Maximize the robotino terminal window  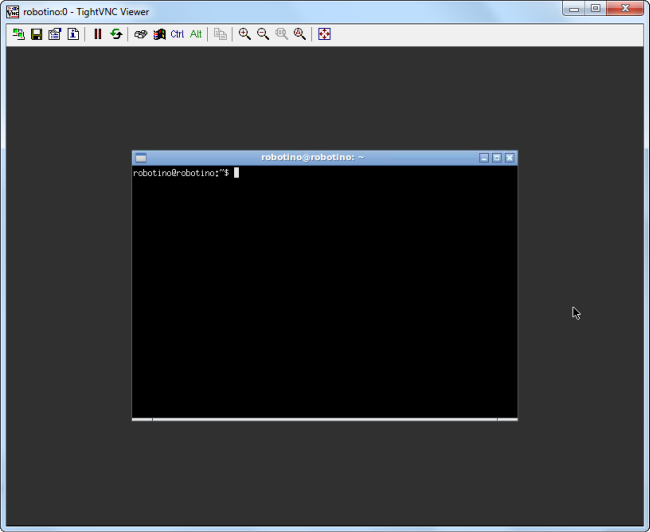(x=497, y=158)
